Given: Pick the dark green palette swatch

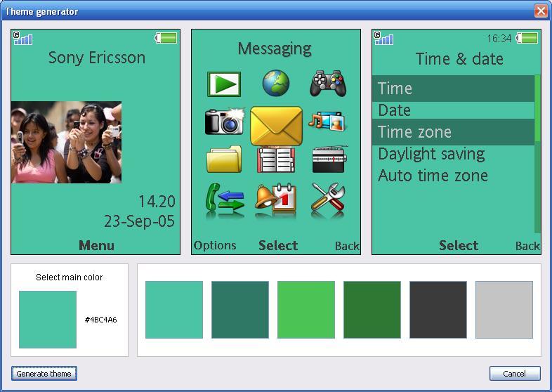Looking at the screenshot, I should 372,310.
